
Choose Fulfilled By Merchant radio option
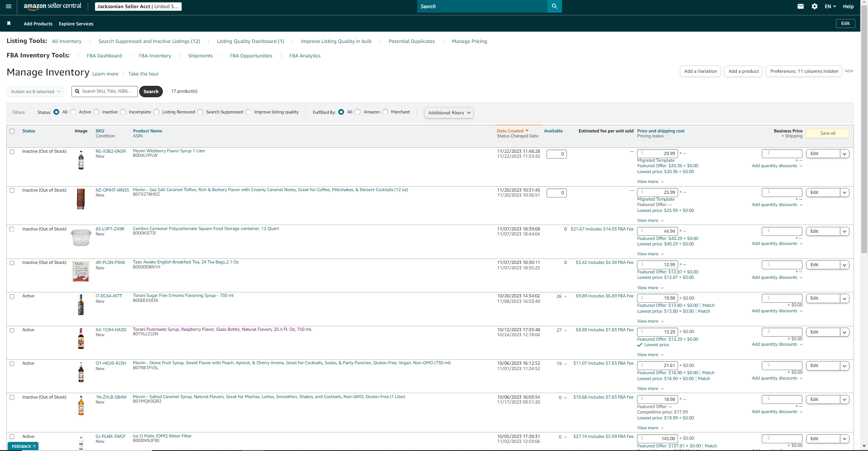point(385,112)
